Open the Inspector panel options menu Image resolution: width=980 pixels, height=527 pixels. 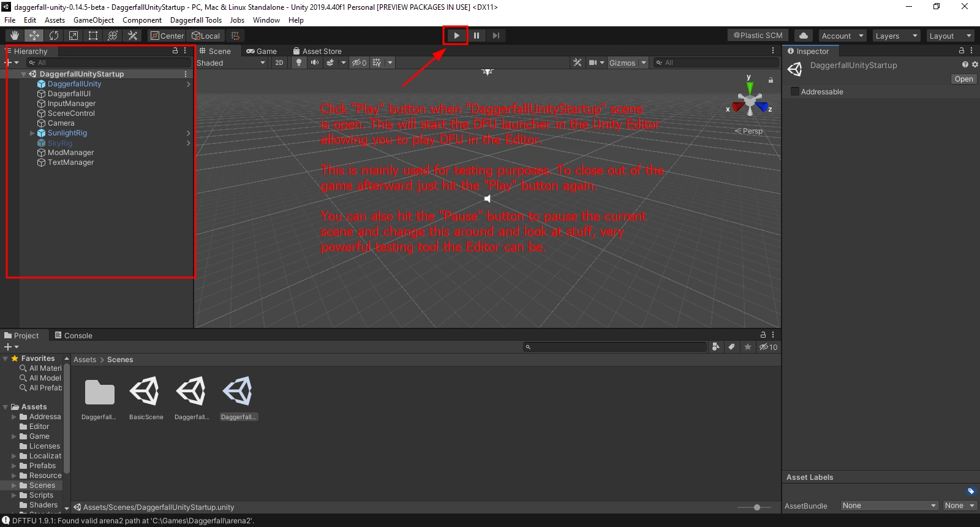pyautogui.click(x=971, y=51)
